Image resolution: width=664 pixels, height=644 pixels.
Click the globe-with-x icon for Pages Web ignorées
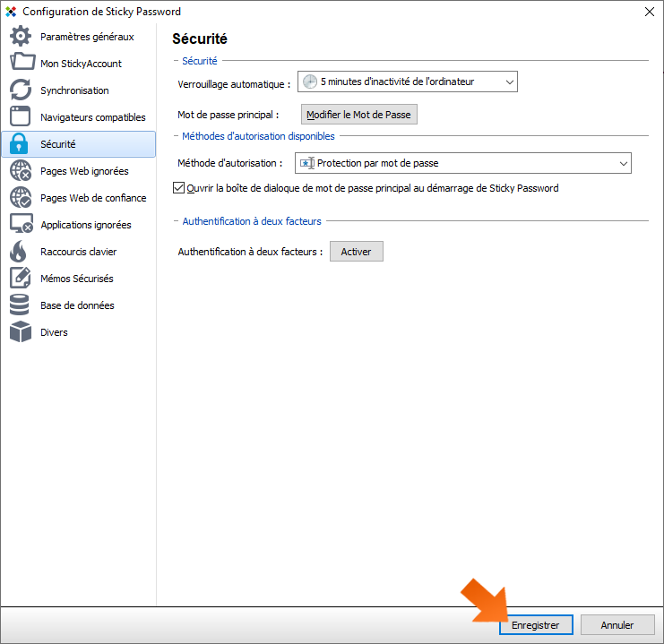[21, 171]
